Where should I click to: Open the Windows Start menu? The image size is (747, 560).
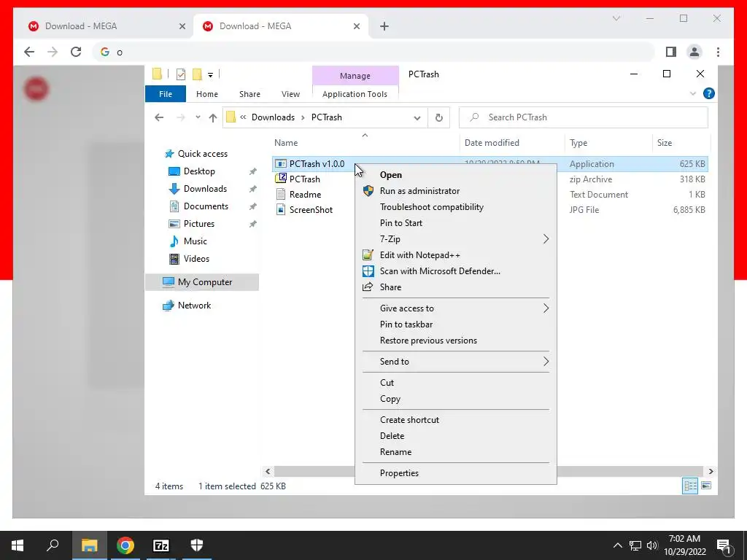pyautogui.click(x=18, y=545)
